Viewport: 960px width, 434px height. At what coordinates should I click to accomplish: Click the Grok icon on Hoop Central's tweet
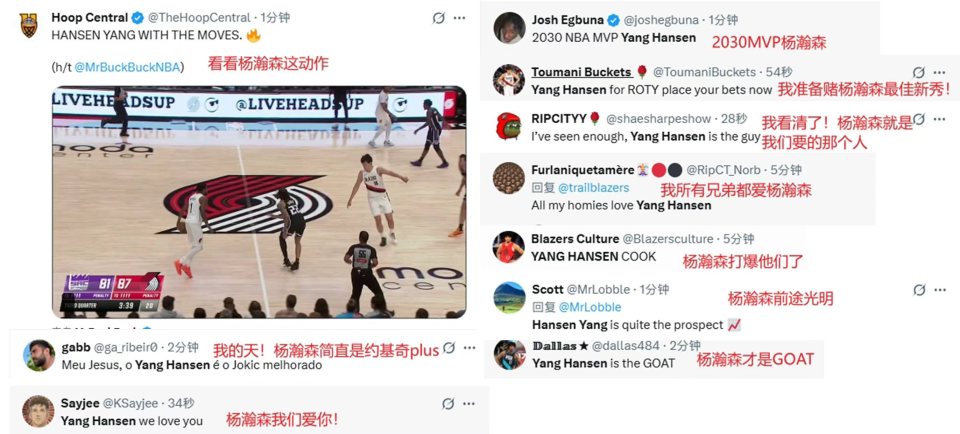coord(438,18)
